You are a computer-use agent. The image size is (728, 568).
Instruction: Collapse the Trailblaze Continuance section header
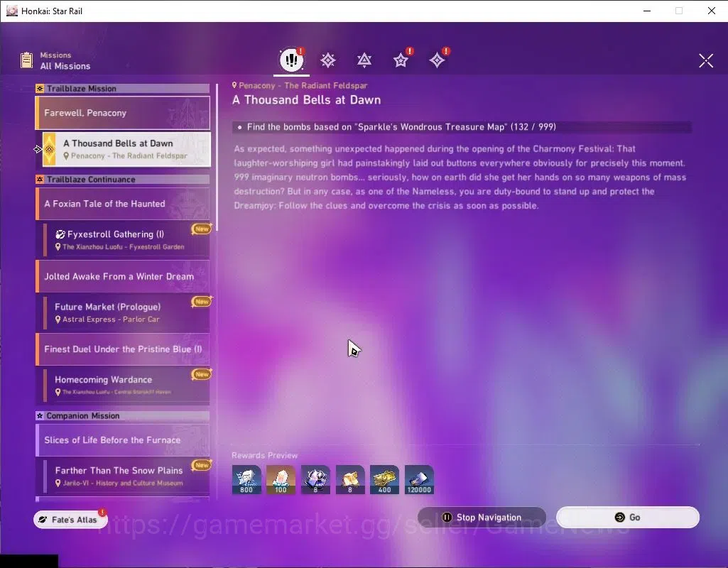[x=123, y=180]
